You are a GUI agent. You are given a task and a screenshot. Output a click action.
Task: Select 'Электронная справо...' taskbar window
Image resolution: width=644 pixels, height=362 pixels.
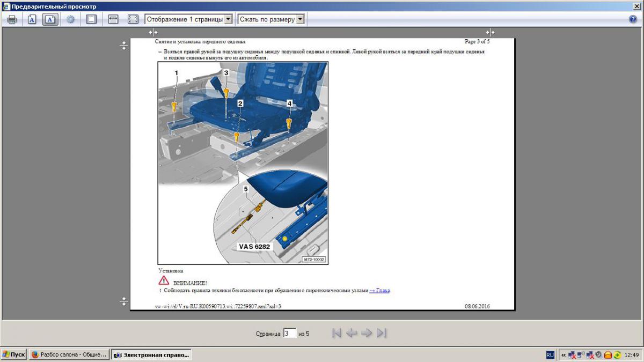pos(151,354)
